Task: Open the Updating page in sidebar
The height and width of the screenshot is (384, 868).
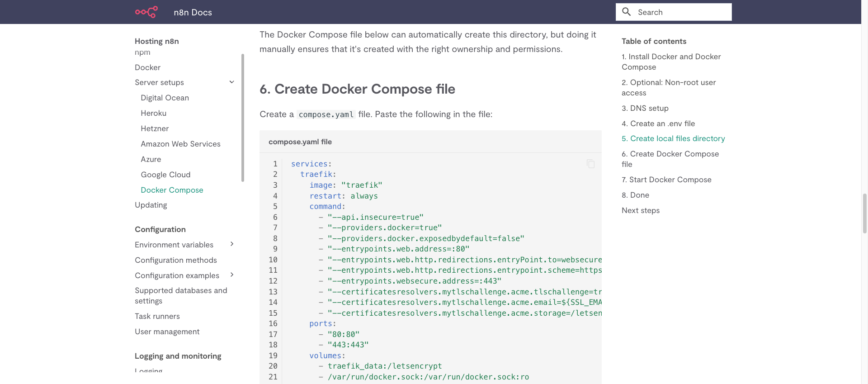Action: [x=151, y=205]
